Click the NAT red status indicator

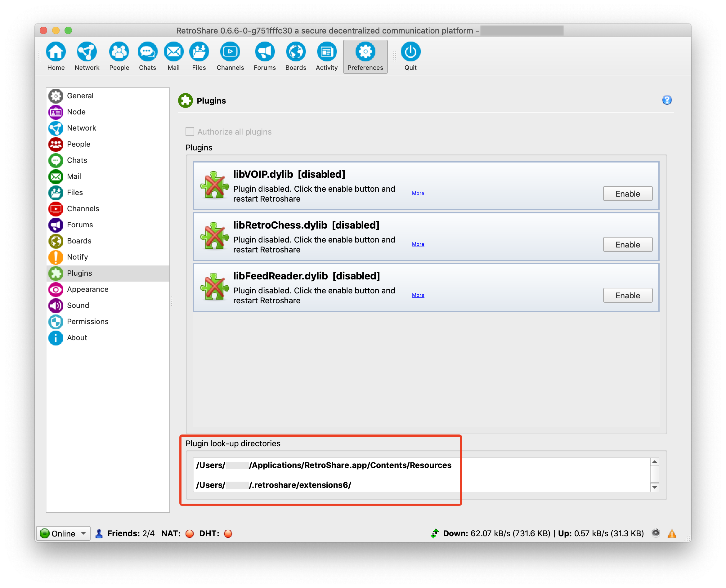coord(190,533)
